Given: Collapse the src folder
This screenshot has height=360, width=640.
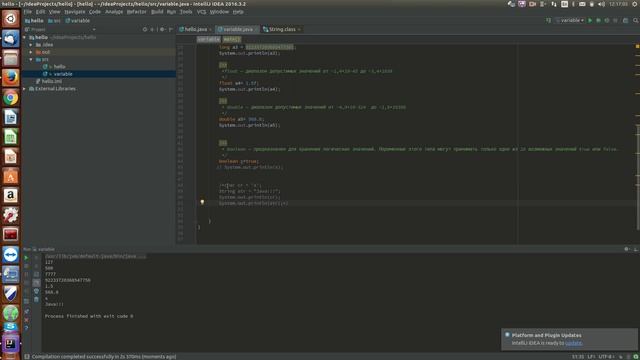Looking at the screenshot, I should 31,60.
